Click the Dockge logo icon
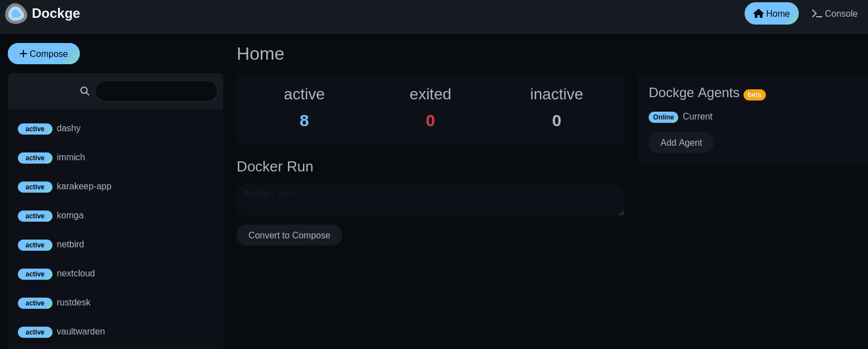Screen dimensions: 868x349 [x=16, y=13]
